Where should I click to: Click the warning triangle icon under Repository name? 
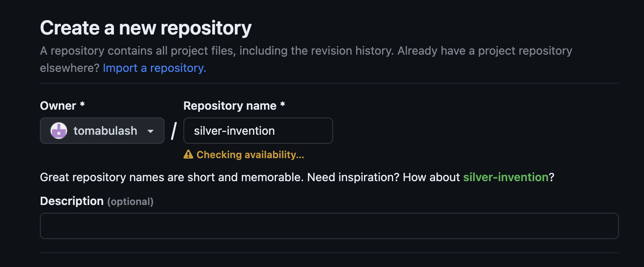click(x=188, y=154)
